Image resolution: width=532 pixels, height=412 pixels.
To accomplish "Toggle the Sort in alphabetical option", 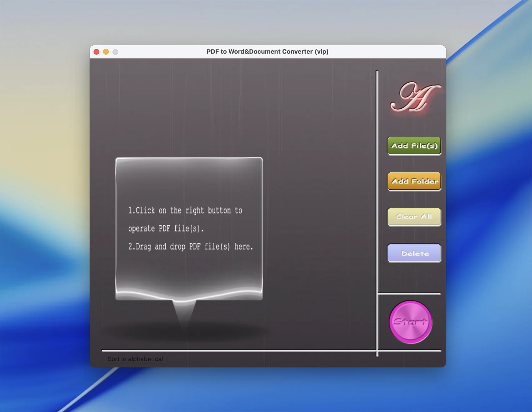I will [135, 359].
